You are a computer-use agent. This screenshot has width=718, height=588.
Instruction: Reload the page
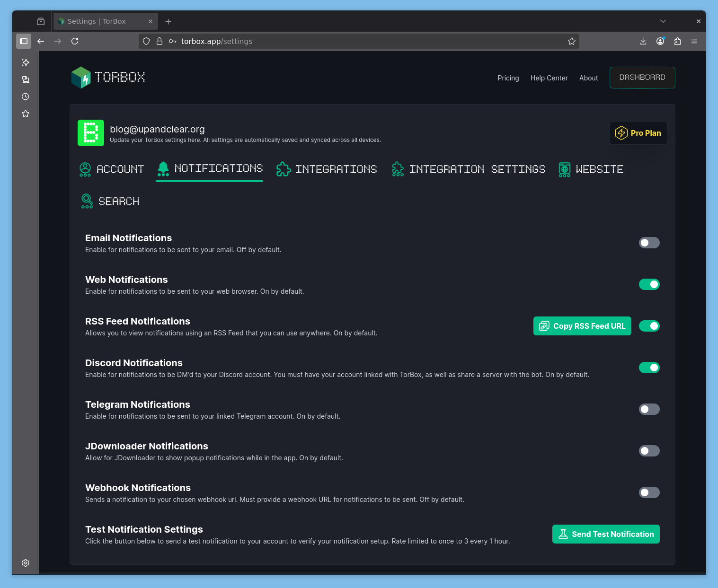75,41
